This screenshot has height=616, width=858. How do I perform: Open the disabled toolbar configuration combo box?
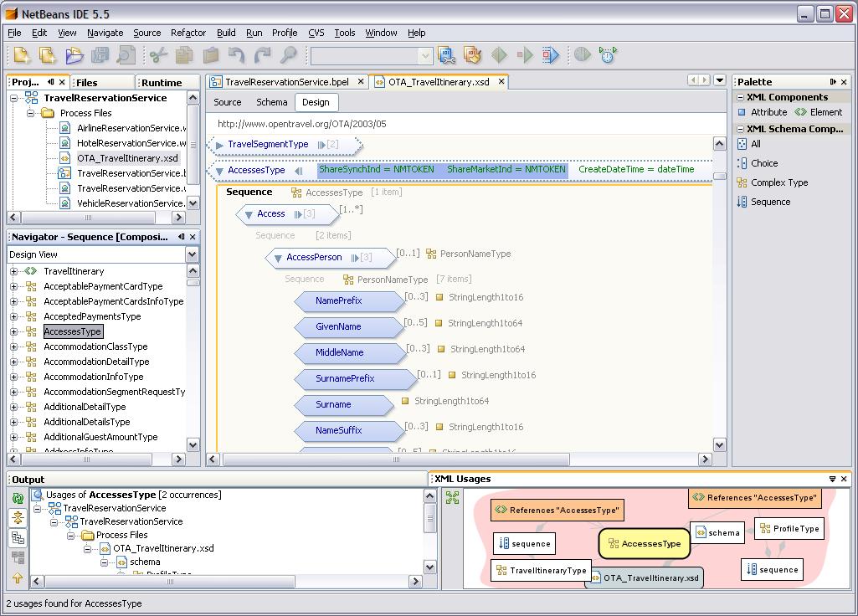pos(372,55)
